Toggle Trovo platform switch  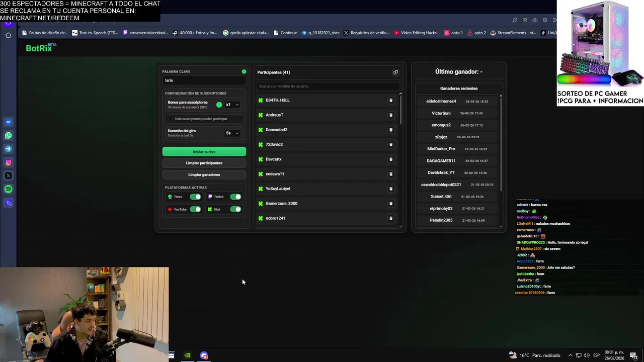click(195, 197)
